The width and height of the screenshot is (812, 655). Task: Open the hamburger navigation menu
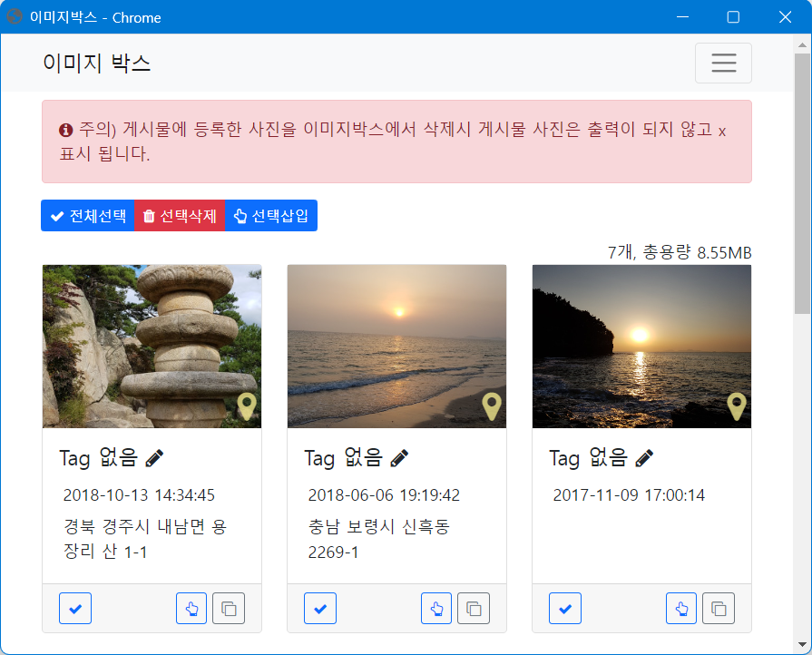pyautogui.click(x=723, y=63)
